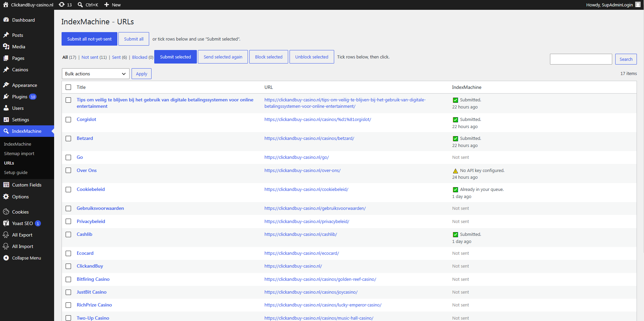Image resolution: width=644 pixels, height=321 pixels.
Task: Click the Settings sliders icon
Action: (6, 120)
